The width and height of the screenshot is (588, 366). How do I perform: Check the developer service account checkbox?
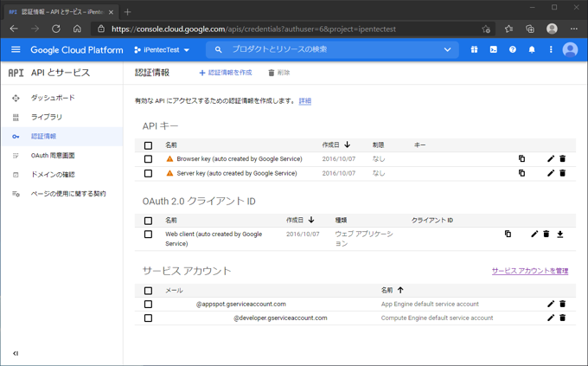[148, 318]
